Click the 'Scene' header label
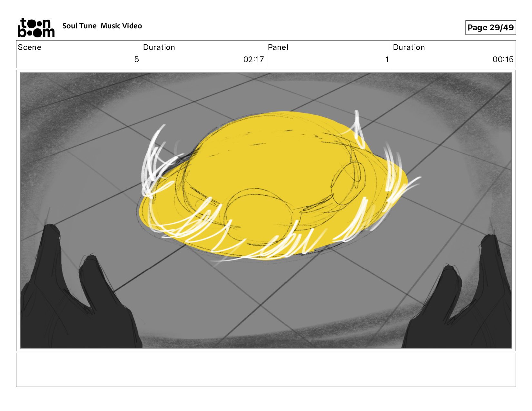 [30, 47]
